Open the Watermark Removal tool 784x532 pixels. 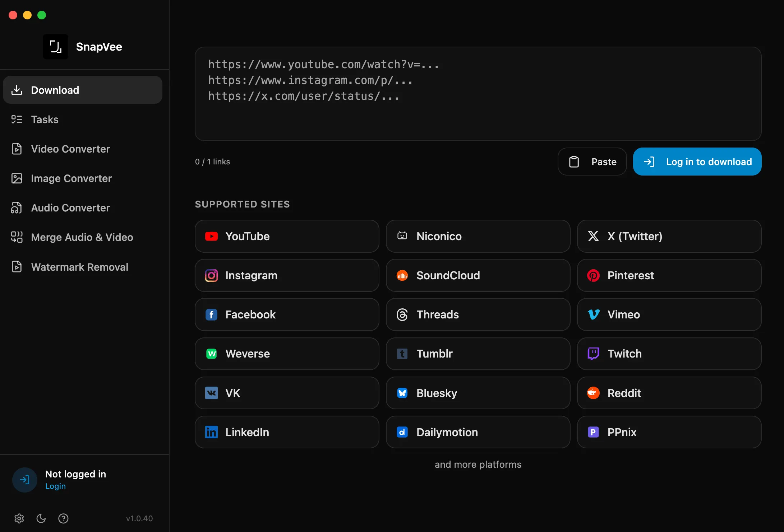83,267
